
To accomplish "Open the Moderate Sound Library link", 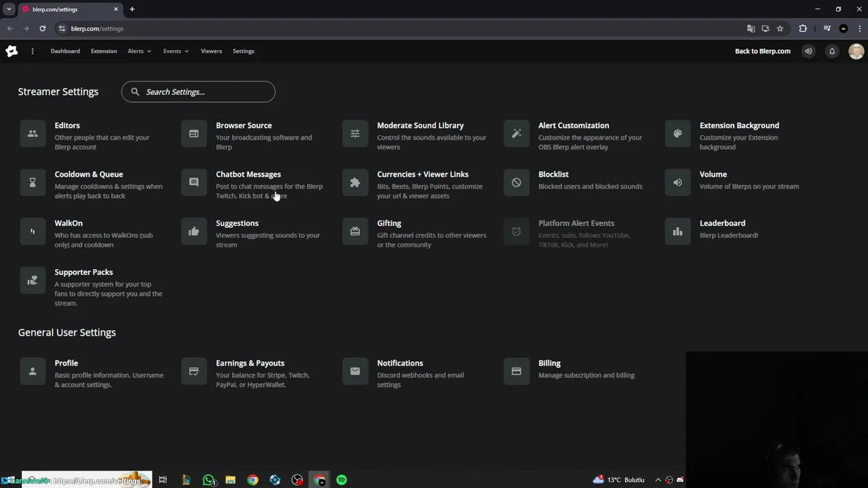I will pos(420,125).
